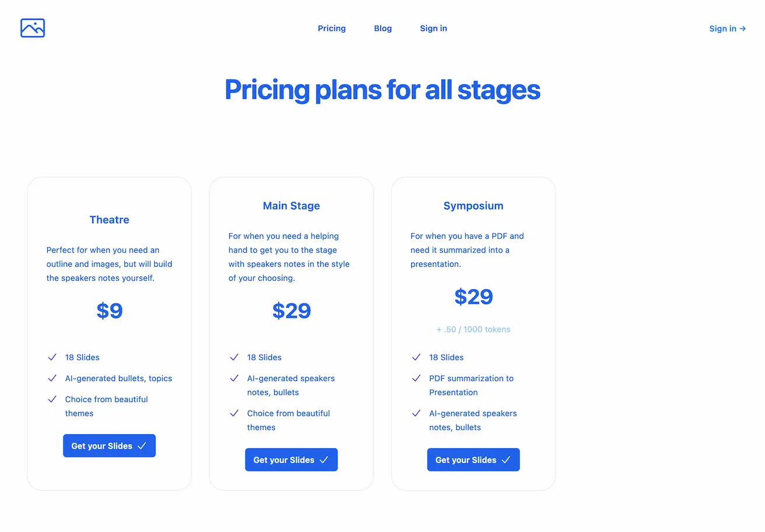
Task: Click Get your Slides under the Theatre plan
Action: (109, 445)
